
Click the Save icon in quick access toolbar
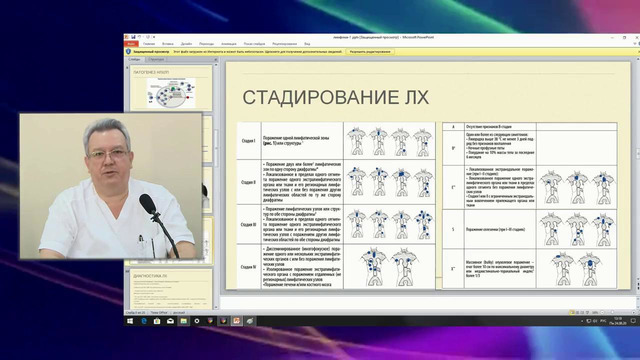pyautogui.click(x=133, y=37)
